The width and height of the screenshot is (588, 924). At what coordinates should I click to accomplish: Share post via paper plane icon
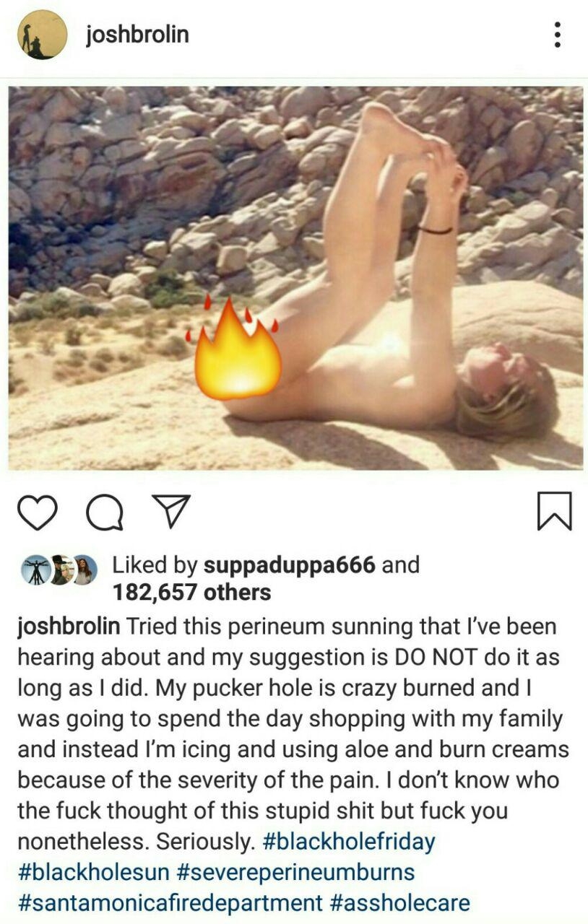pos(169,511)
